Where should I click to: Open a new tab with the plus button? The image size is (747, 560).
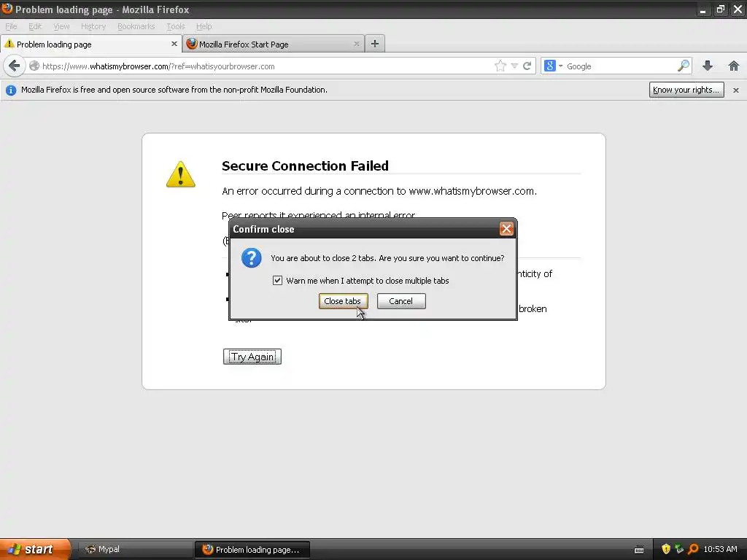(375, 44)
